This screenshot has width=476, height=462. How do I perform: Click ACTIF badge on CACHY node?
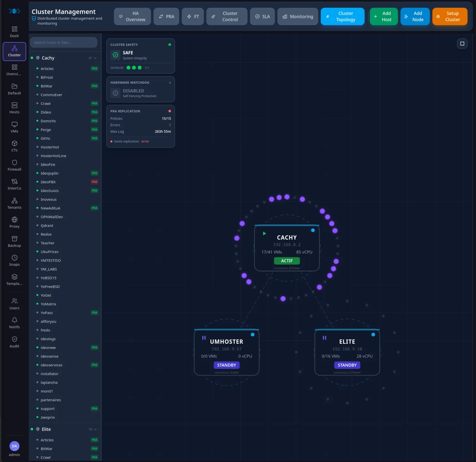click(x=287, y=261)
